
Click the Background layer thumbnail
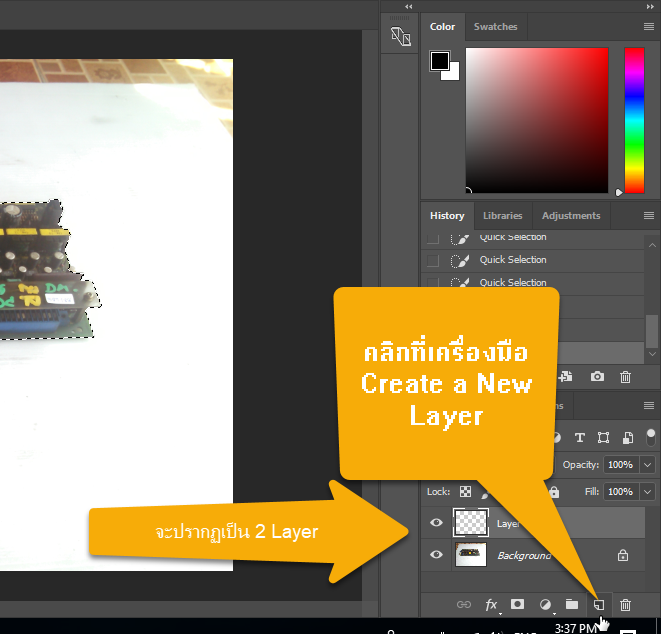(x=471, y=554)
